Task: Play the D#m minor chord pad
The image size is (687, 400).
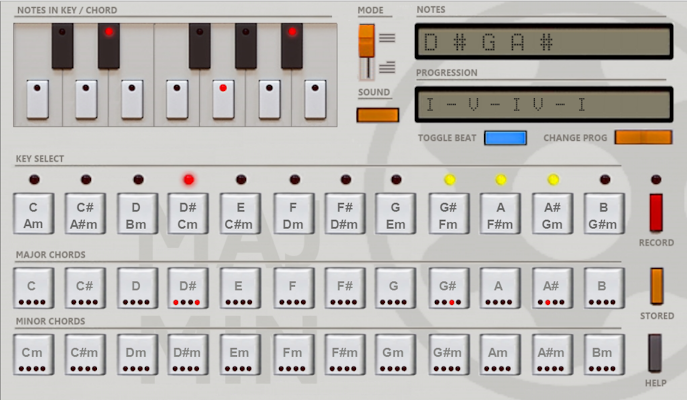Action: click(188, 355)
